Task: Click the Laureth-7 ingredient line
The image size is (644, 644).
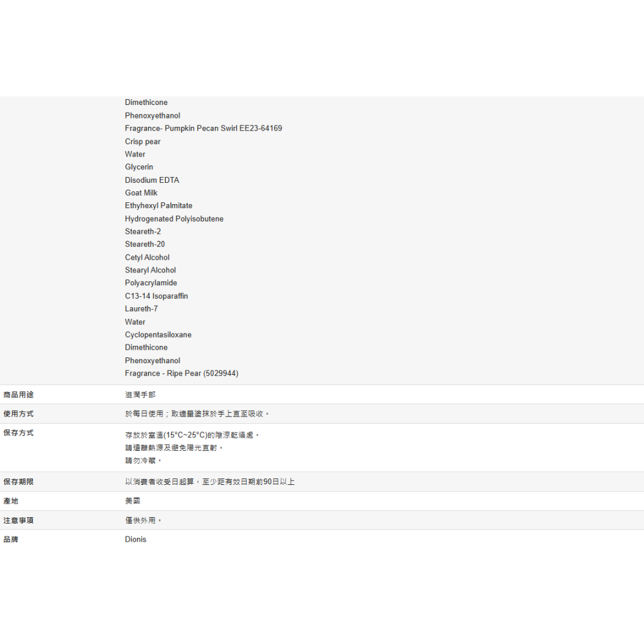Action: (141, 308)
